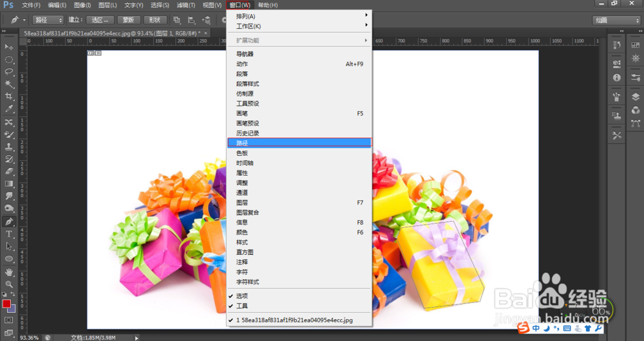Image resolution: width=644 pixels, height=341 pixels.
Task: Select the Elliptical Marquee tool
Action: 8,59
